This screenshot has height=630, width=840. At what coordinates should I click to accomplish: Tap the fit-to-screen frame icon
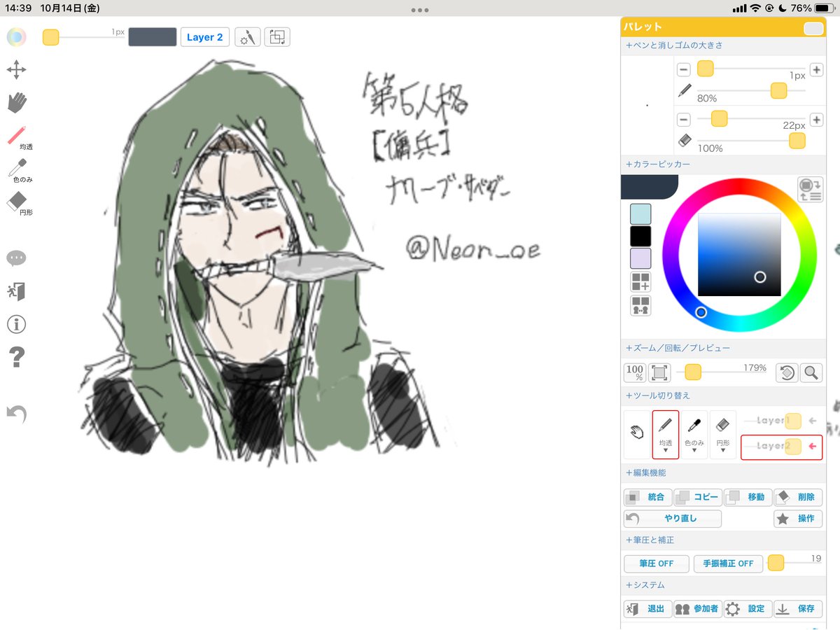[x=659, y=372]
